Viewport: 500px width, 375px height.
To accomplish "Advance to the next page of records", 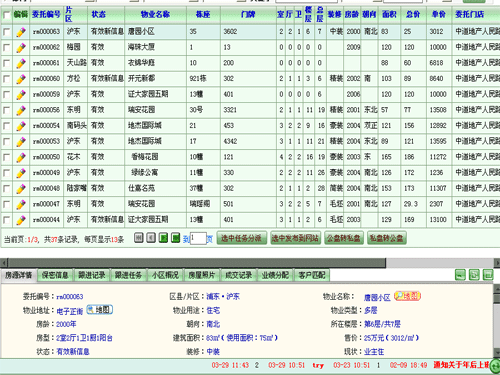I will 163,238.
